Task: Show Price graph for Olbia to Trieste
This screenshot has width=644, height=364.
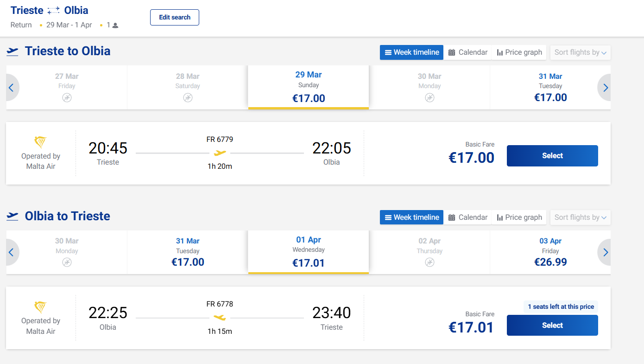Action: (519, 217)
